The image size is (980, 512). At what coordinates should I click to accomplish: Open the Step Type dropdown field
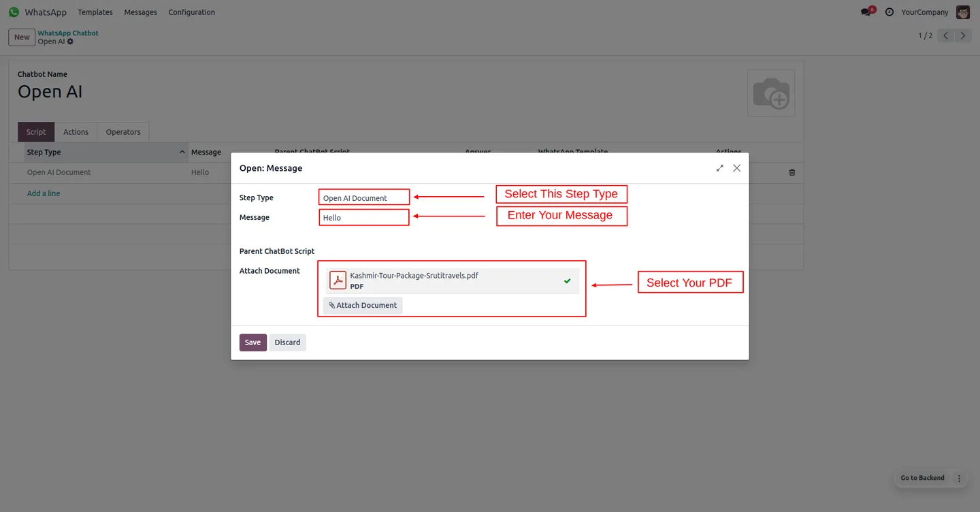click(x=364, y=197)
